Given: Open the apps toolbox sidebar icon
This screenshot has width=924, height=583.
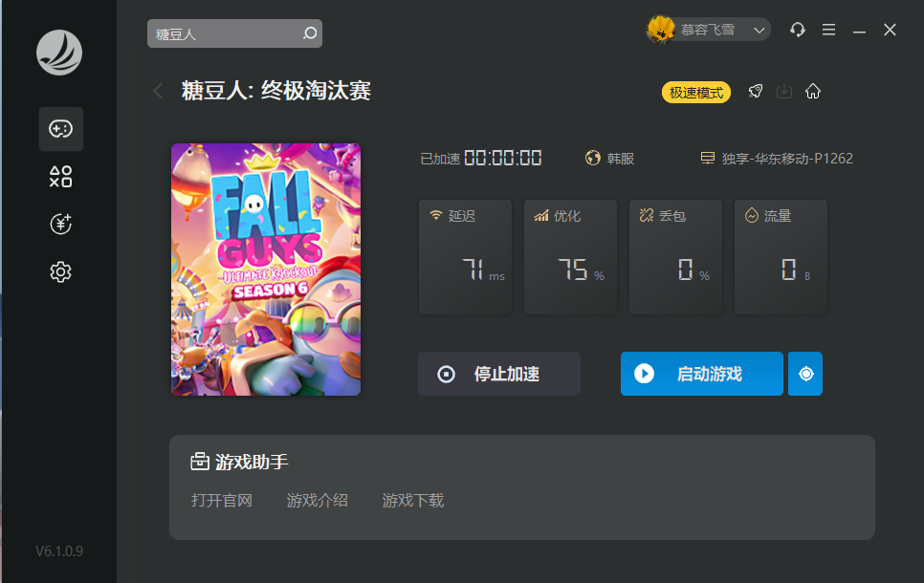Looking at the screenshot, I should point(60,177).
